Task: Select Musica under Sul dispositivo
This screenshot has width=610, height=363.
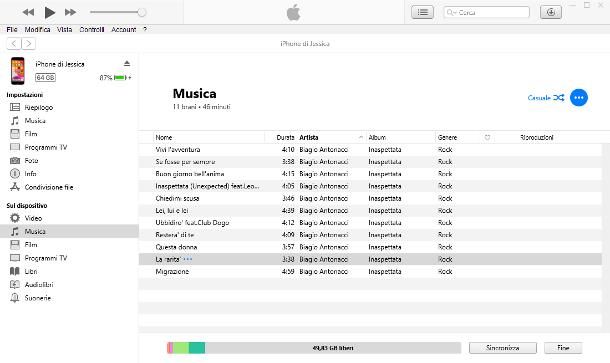Action: point(69,231)
